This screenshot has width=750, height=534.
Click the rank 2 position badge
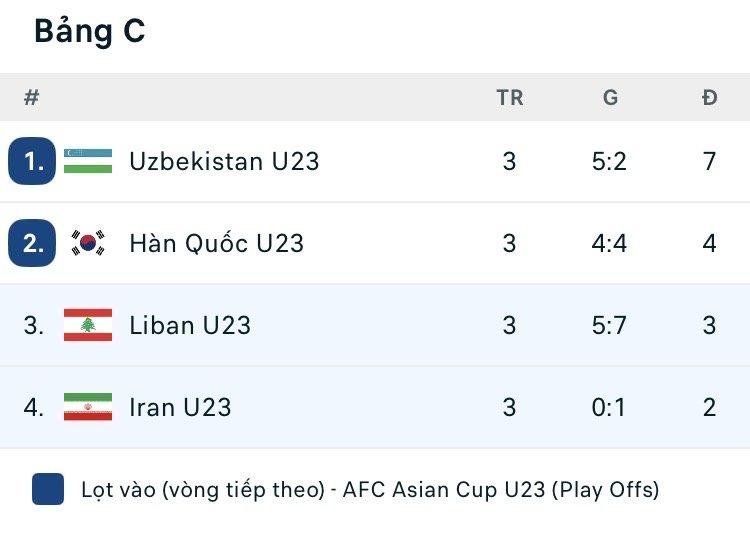32,243
